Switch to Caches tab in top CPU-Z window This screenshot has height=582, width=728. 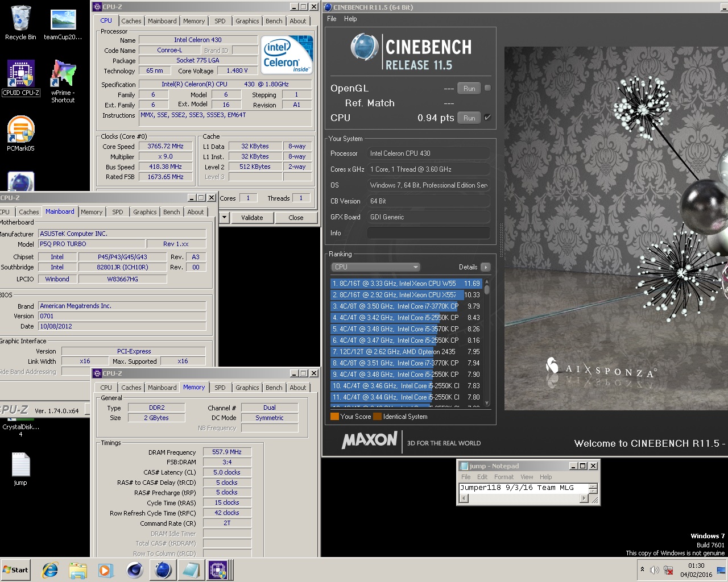click(x=131, y=21)
